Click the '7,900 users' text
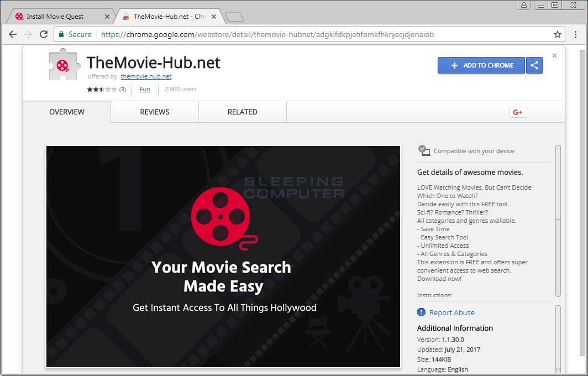The width and height of the screenshot is (588, 376). click(180, 90)
